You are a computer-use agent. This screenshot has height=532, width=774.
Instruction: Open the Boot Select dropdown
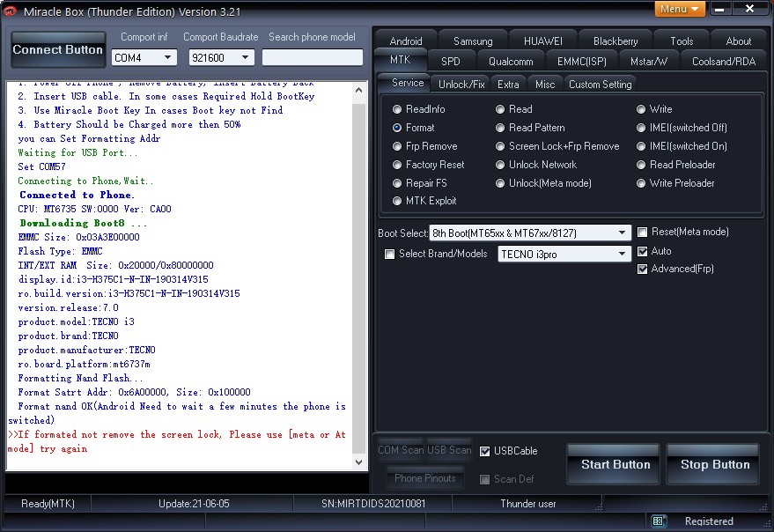click(x=530, y=233)
